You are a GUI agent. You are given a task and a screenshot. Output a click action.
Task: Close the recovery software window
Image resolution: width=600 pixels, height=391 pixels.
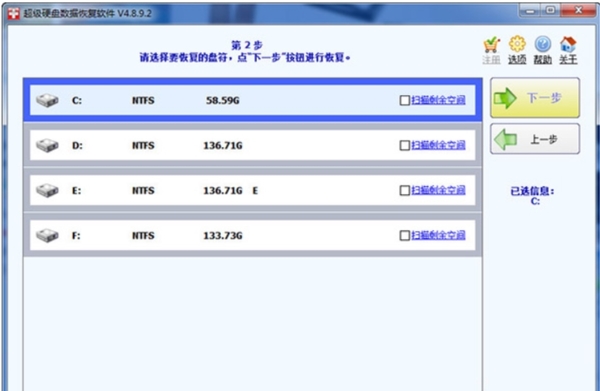(x=578, y=11)
